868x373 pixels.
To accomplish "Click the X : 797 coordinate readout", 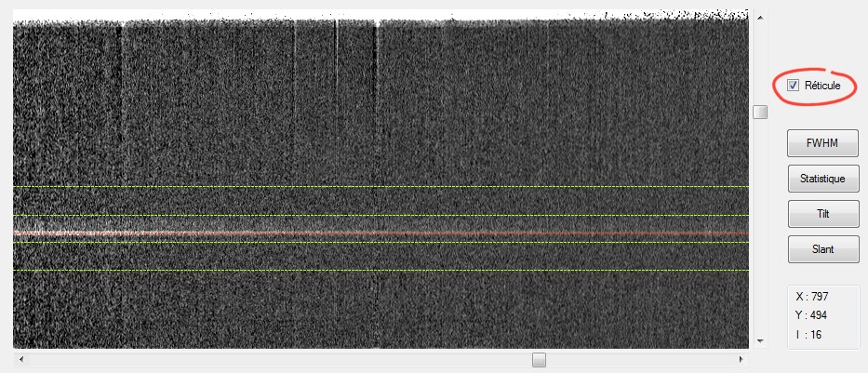I will (811, 297).
